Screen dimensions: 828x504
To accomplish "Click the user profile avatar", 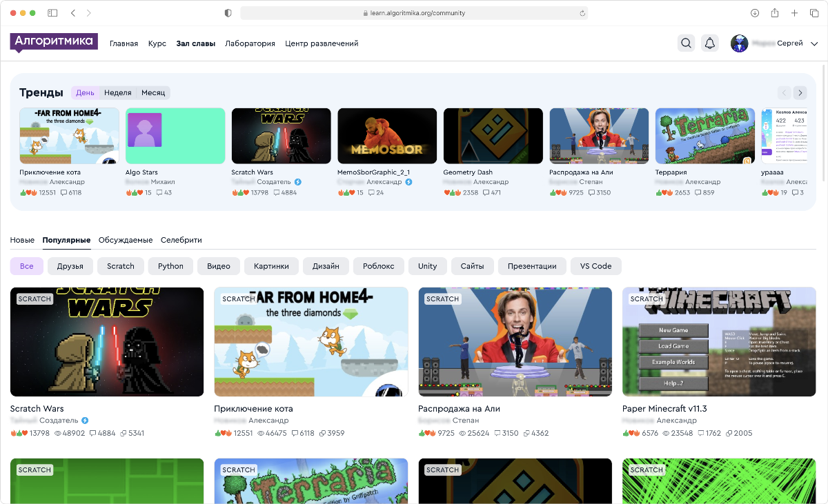I will pyautogui.click(x=739, y=43).
